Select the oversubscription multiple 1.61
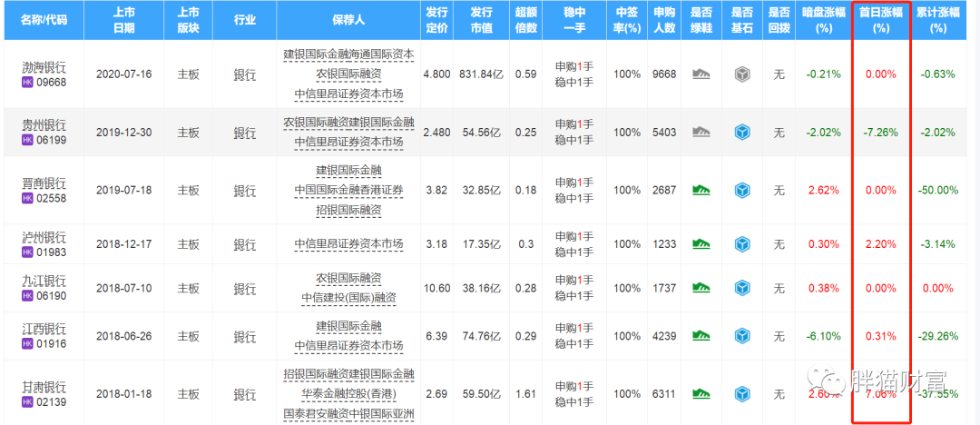 click(525, 394)
